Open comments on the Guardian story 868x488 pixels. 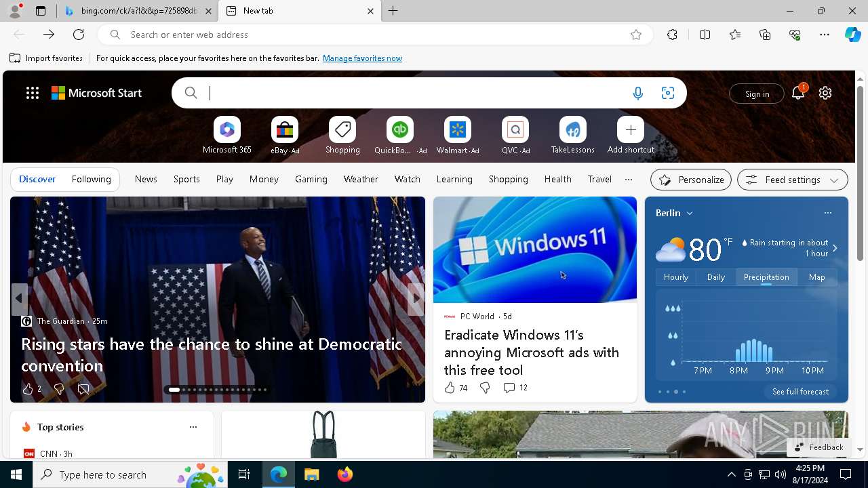pyautogui.click(x=83, y=389)
